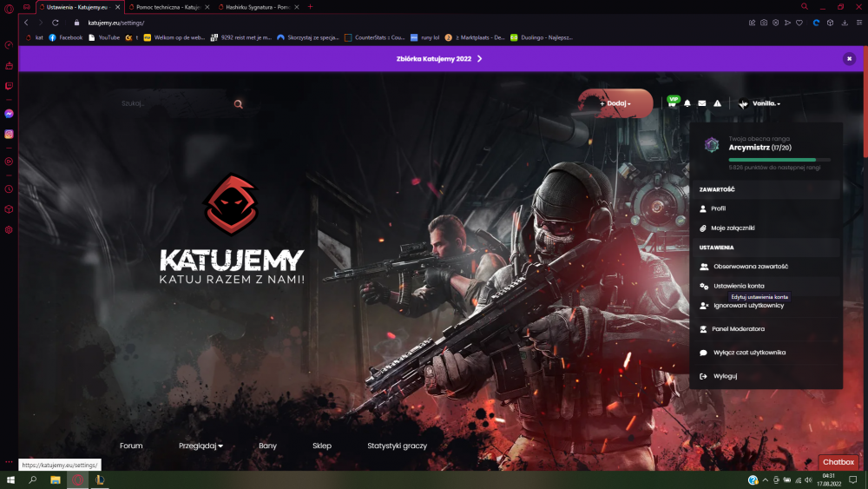
Task: Dismiss the Zbiórka Katujemy 2022 banner
Action: point(849,59)
